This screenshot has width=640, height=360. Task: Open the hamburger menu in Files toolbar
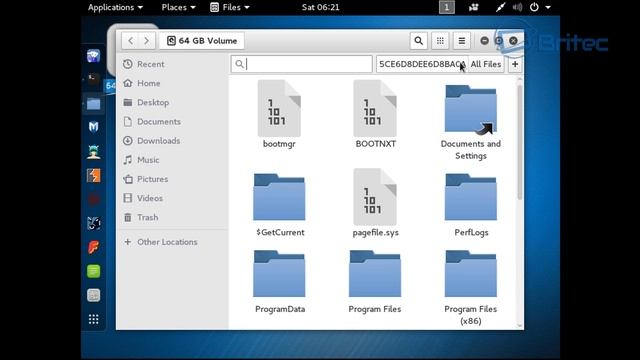[x=462, y=41]
